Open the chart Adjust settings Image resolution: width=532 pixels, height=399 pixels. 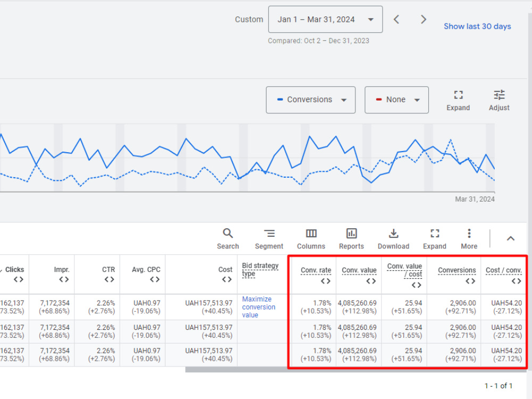[x=499, y=101]
